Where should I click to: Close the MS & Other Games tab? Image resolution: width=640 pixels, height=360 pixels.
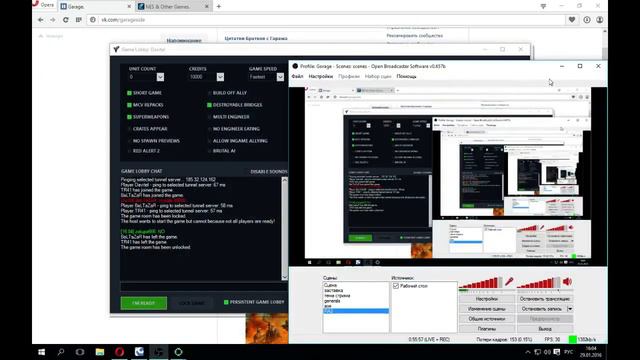pos(207,7)
